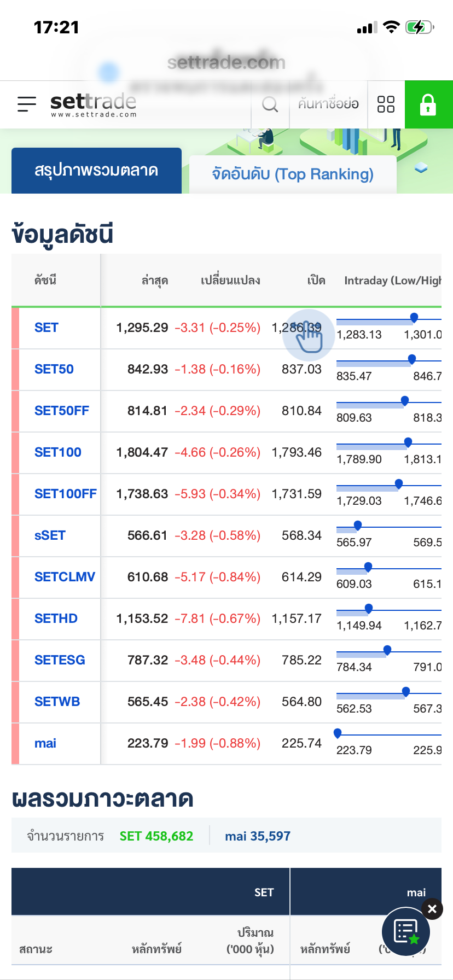453x980 pixels.
Task: Type in the ค้นหาชื่อย่อ search field
Action: click(x=328, y=104)
